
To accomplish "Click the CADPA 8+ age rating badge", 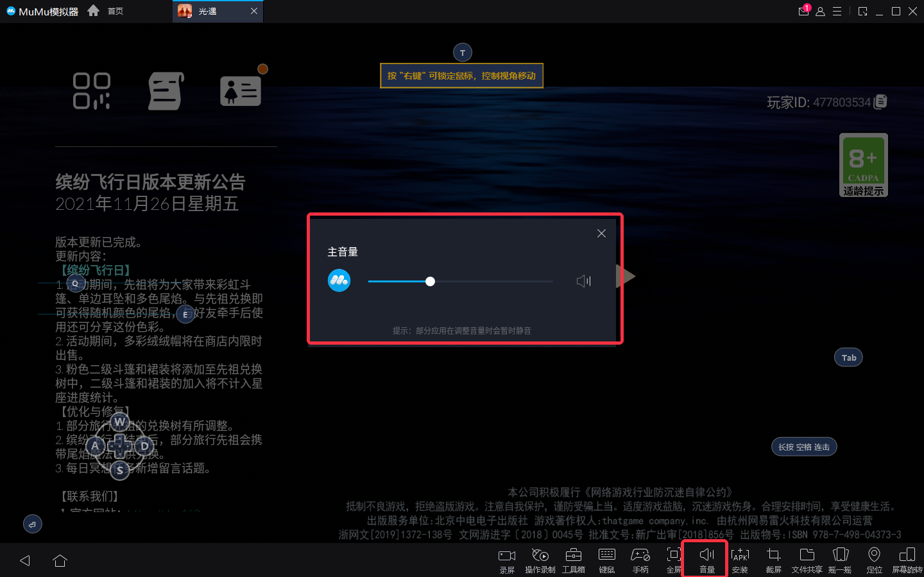I will [x=864, y=165].
